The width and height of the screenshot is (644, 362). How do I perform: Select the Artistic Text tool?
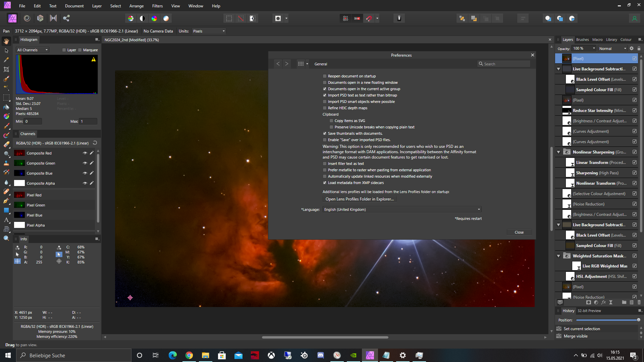point(6,220)
